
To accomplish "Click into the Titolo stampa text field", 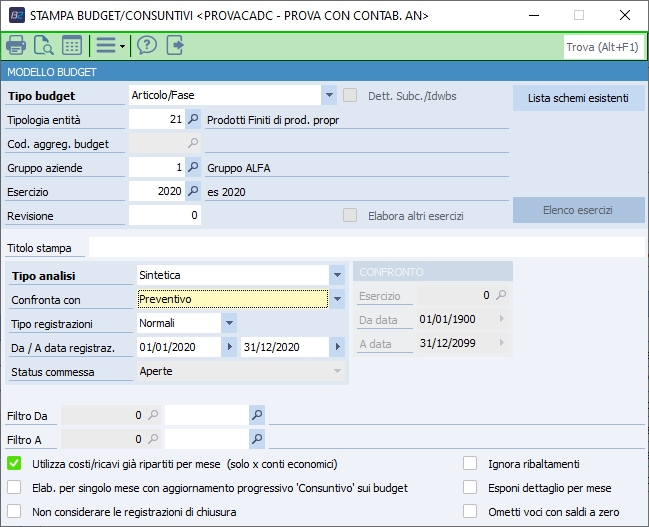I will point(365,247).
